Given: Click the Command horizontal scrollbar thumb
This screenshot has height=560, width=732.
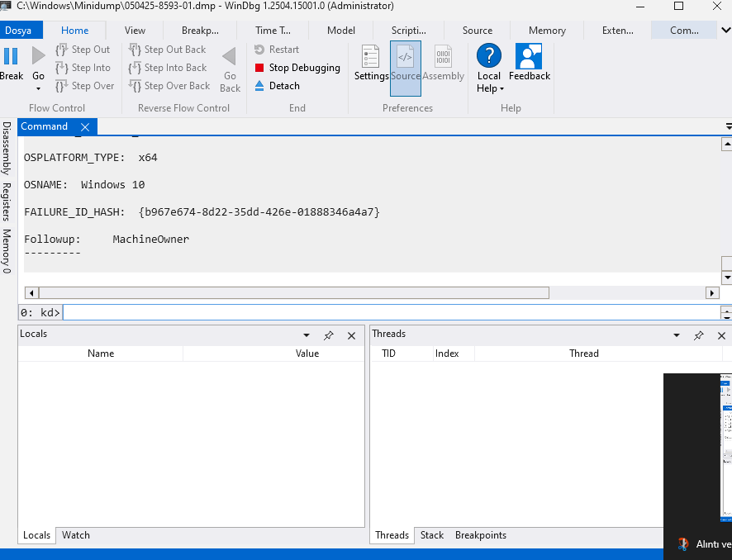Looking at the screenshot, I should (294, 293).
